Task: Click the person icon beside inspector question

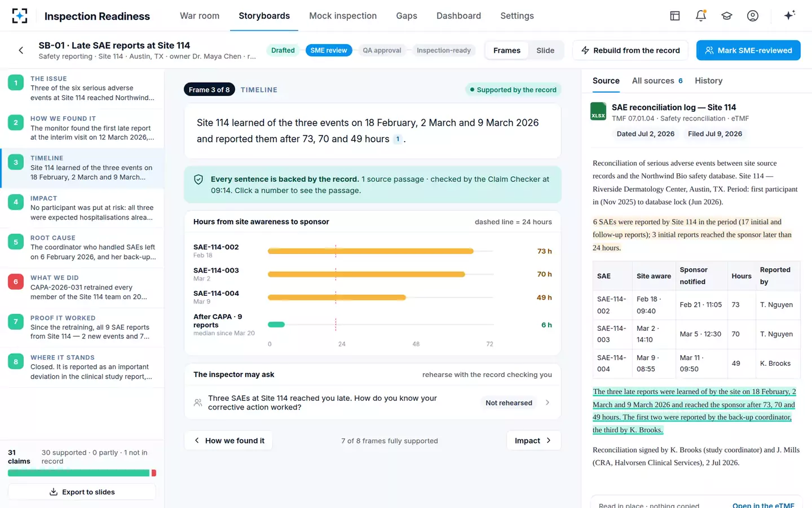Action: tap(198, 402)
